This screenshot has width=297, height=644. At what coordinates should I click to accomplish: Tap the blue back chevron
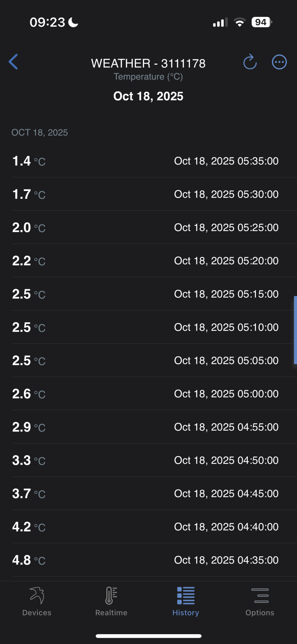13,62
